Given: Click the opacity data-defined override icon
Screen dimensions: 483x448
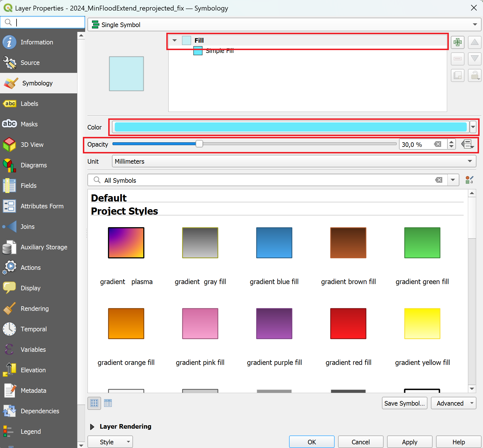Looking at the screenshot, I should tap(468, 144).
